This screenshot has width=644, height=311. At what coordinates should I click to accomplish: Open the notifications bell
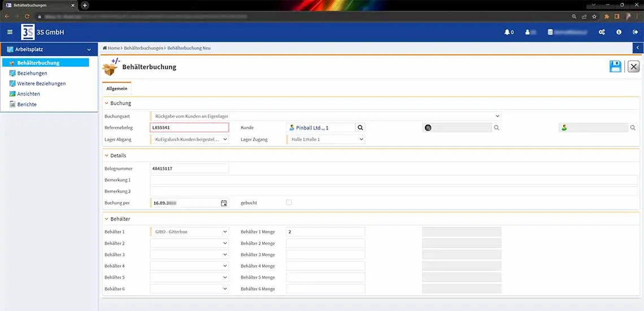(507, 32)
